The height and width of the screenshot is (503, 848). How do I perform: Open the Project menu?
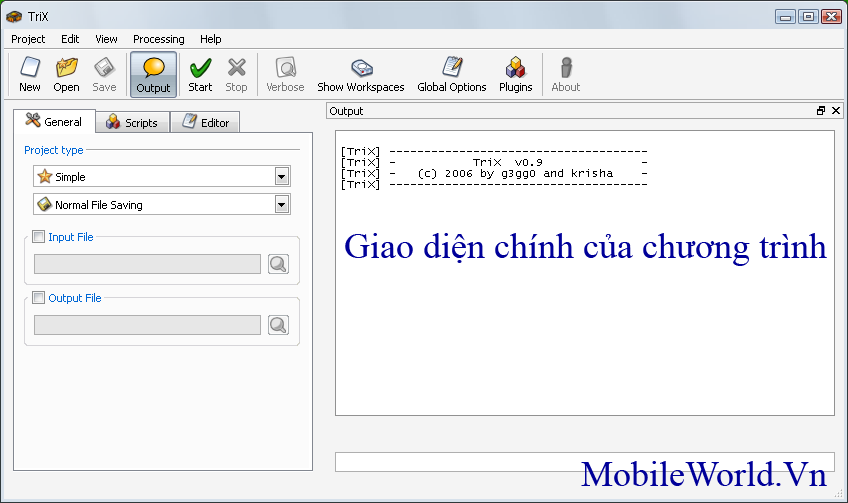[28, 39]
